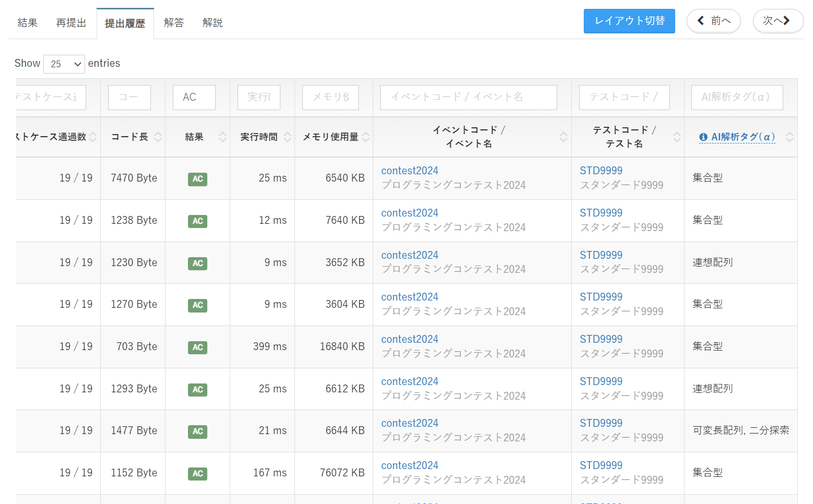Click the イベントコード filter input field
This screenshot has width=813, height=504.
(468, 98)
